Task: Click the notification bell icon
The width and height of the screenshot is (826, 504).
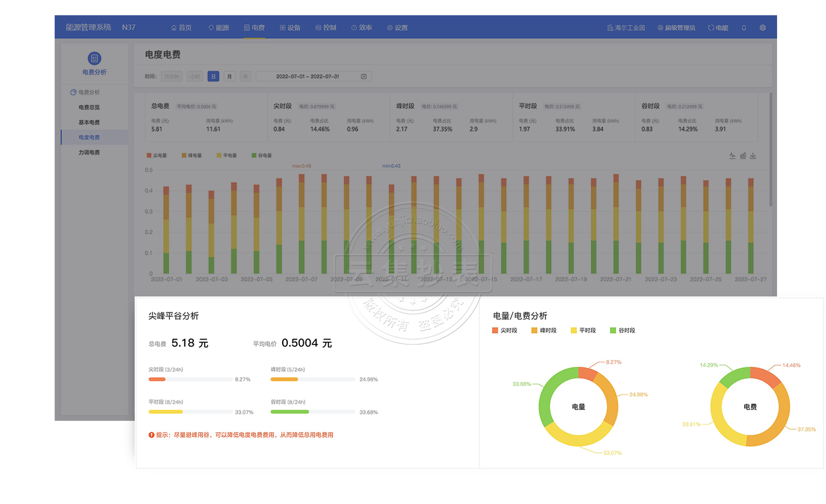Action: (744, 28)
